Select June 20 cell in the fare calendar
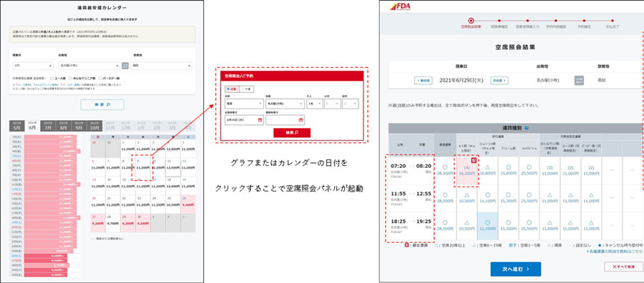 click(98, 204)
